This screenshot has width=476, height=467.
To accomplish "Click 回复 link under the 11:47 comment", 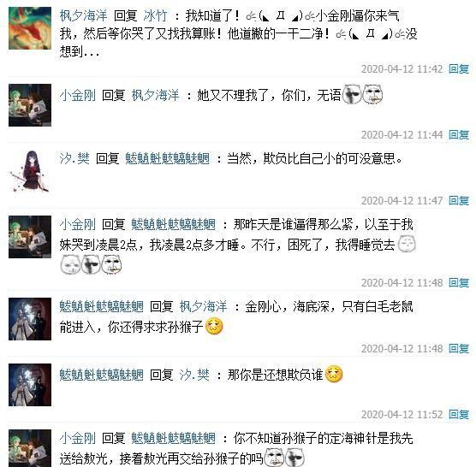I will tap(459, 201).
